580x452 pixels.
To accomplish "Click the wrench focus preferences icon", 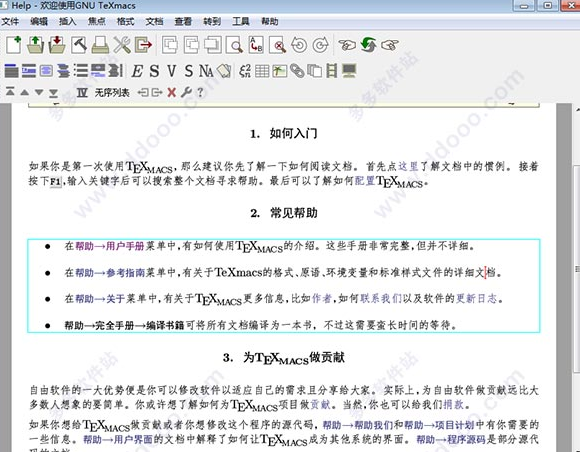I will pyautogui.click(x=186, y=92).
